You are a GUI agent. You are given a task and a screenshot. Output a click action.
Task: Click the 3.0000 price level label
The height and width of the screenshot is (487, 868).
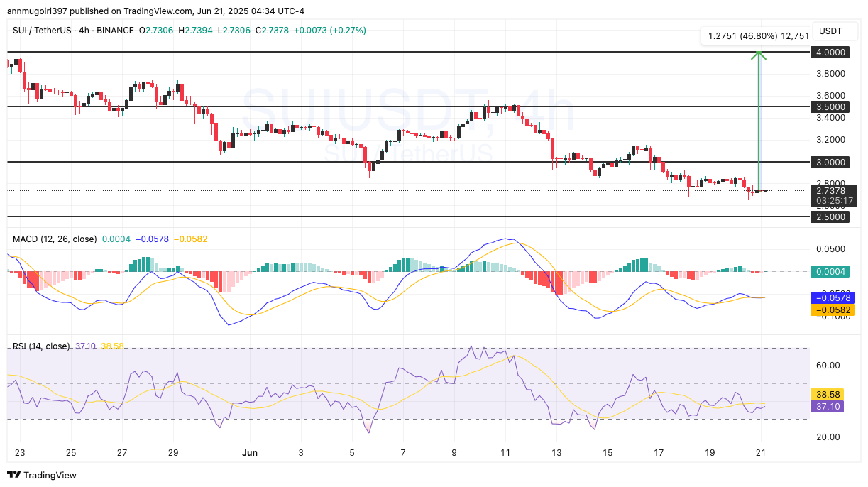click(x=831, y=162)
